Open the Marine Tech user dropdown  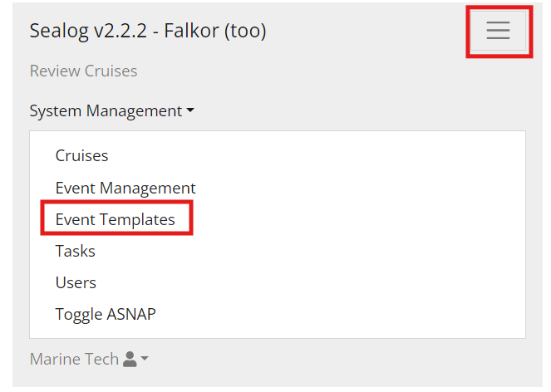coord(89,359)
